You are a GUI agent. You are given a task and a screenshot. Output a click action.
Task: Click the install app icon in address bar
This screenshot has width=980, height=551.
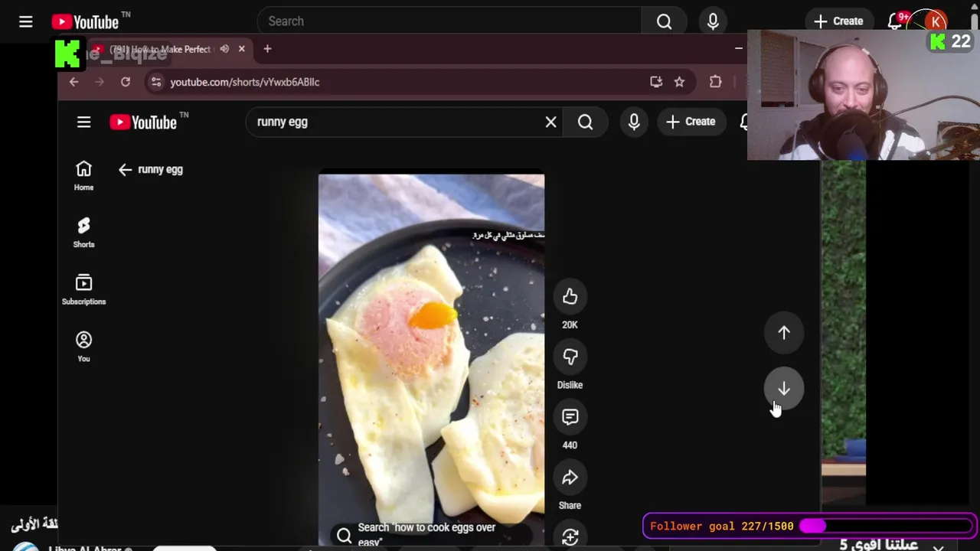tap(656, 82)
